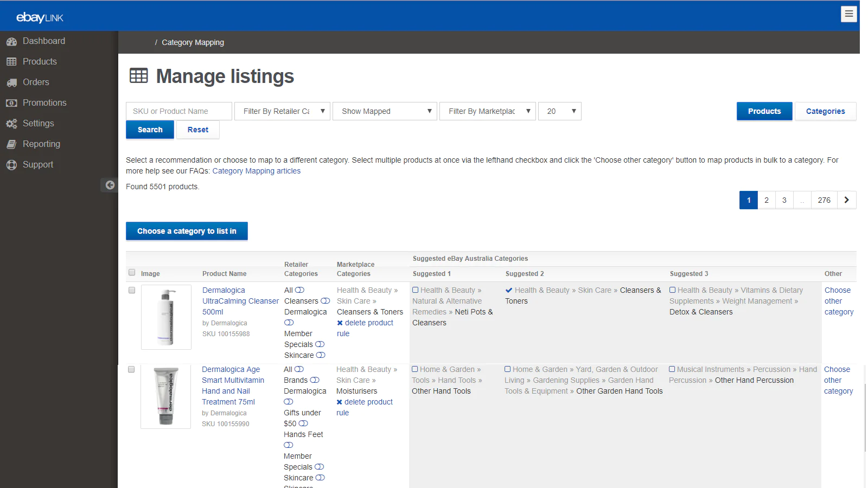The image size is (868, 488).
Task: Select the Dermalogica UltraCalming Cleanser row checkbox
Action: pyautogui.click(x=132, y=291)
